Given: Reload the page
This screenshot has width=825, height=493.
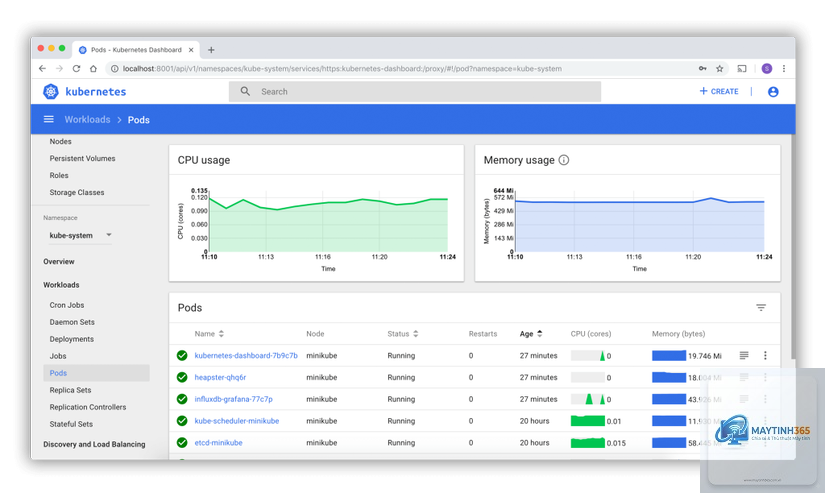Looking at the screenshot, I should [x=76, y=68].
